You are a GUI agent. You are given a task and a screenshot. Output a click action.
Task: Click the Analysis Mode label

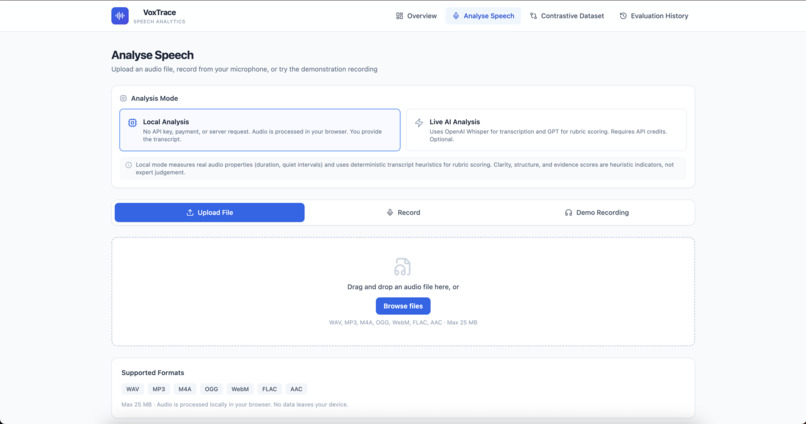click(154, 98)
